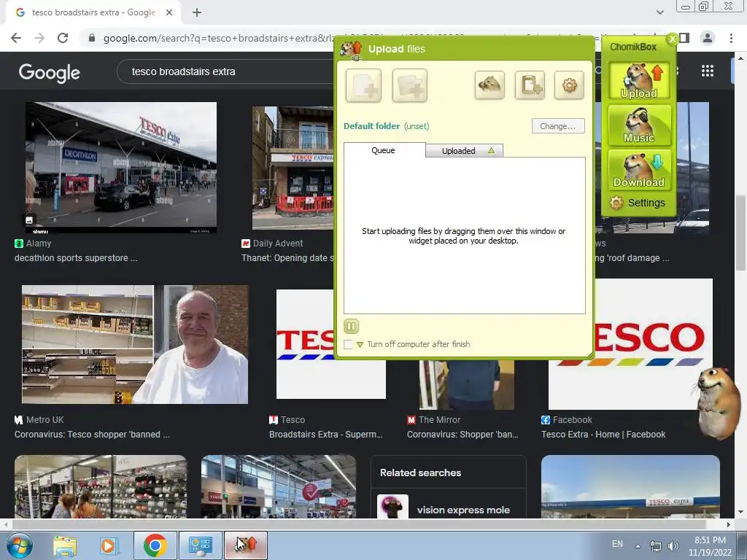The width and height of the screenshot is (747, 560).
Task: Open Upload in ChomikBox widget
Action: [639, 81]
